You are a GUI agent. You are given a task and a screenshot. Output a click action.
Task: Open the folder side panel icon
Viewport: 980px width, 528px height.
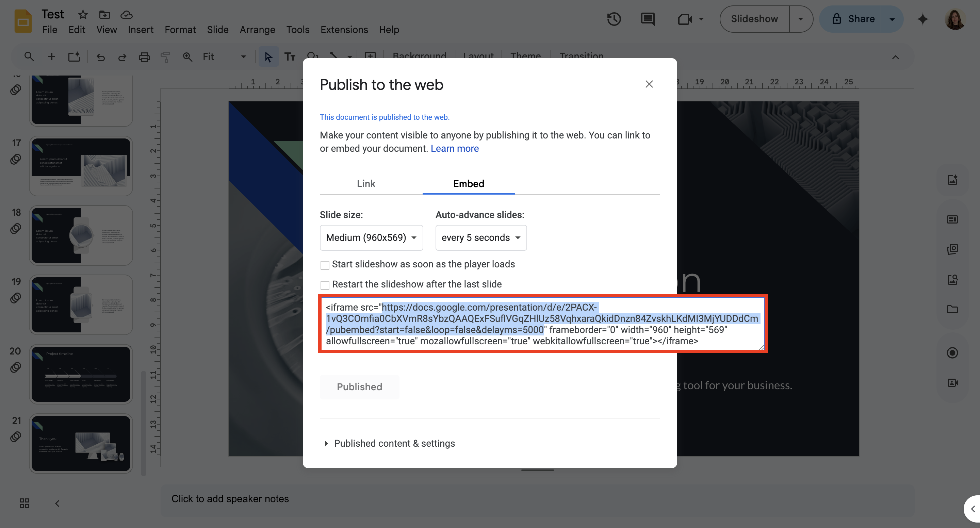[952, 309]
